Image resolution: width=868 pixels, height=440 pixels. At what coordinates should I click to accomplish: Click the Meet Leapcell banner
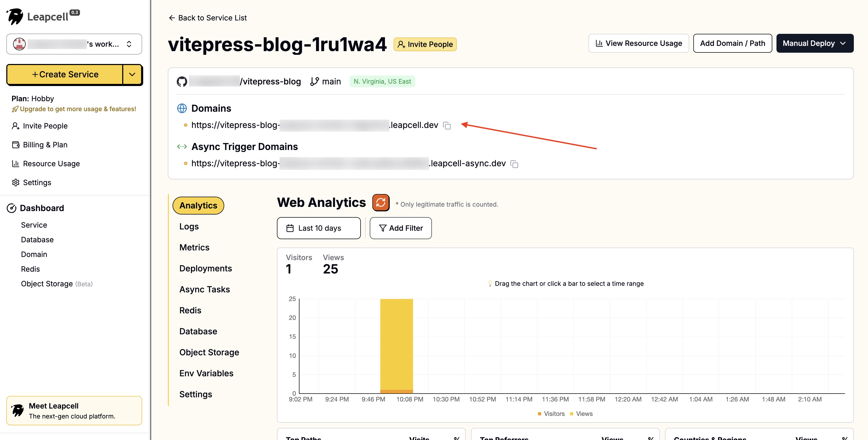[x=74, y=411]
